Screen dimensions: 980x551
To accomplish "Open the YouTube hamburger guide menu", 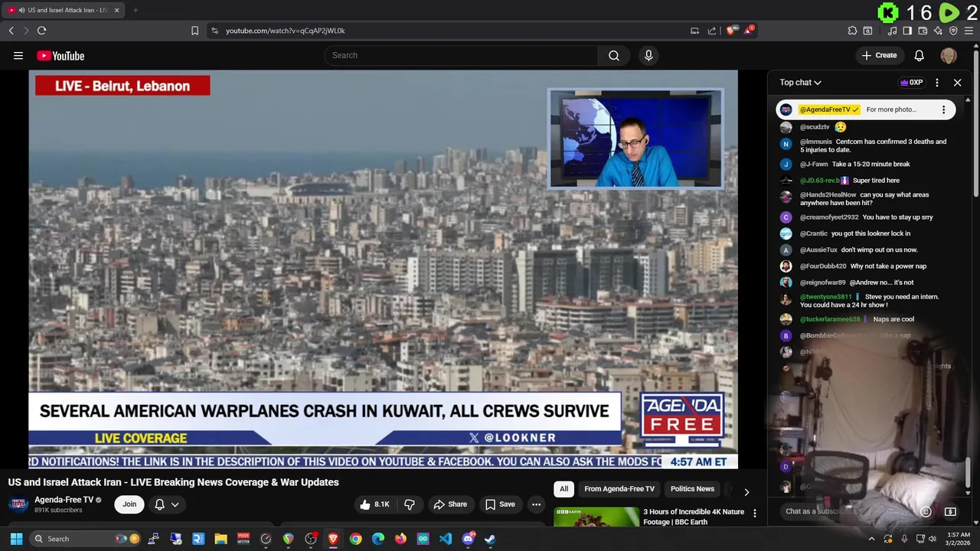I will [18, 55].
